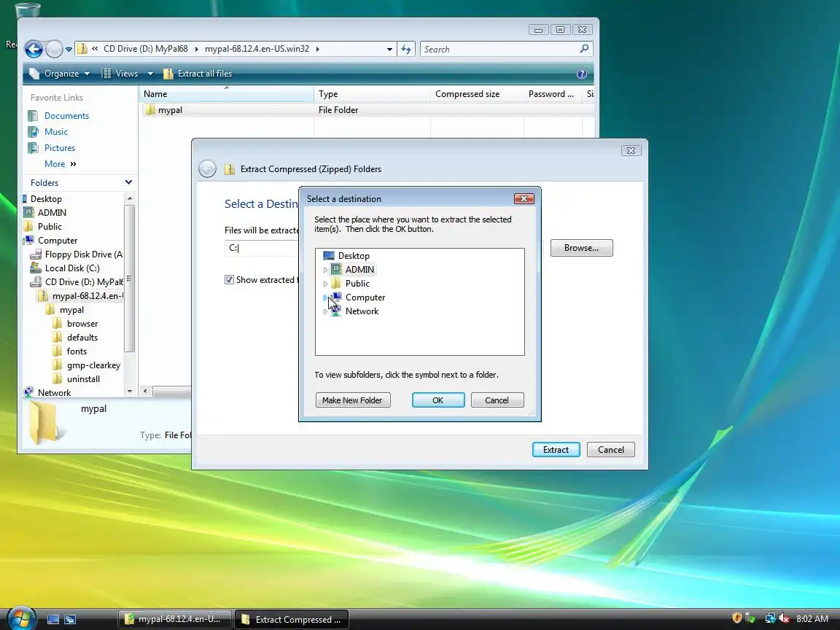Select the gmp-clearkey folder in tree
The width and height of the screenshot is (840, 630).
93,365
